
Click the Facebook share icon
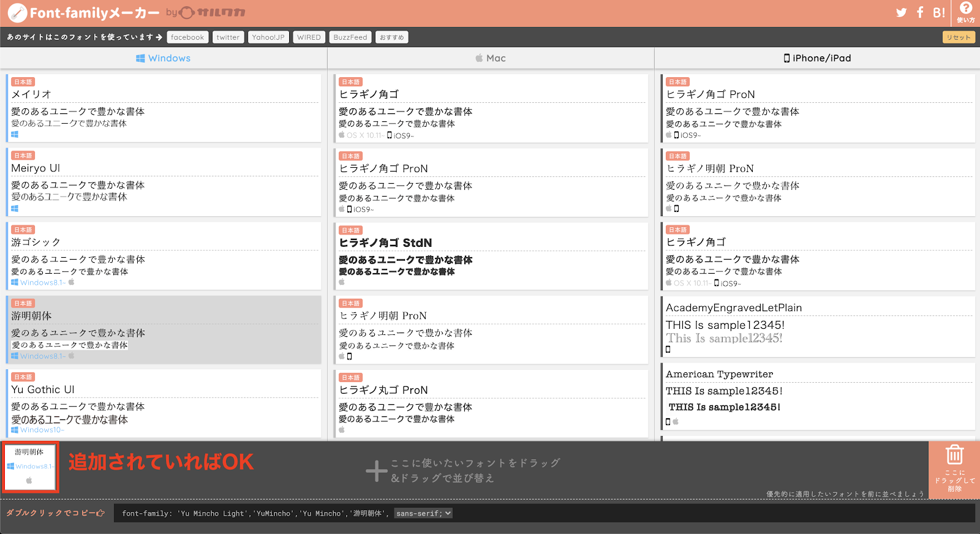click(920, 13)
